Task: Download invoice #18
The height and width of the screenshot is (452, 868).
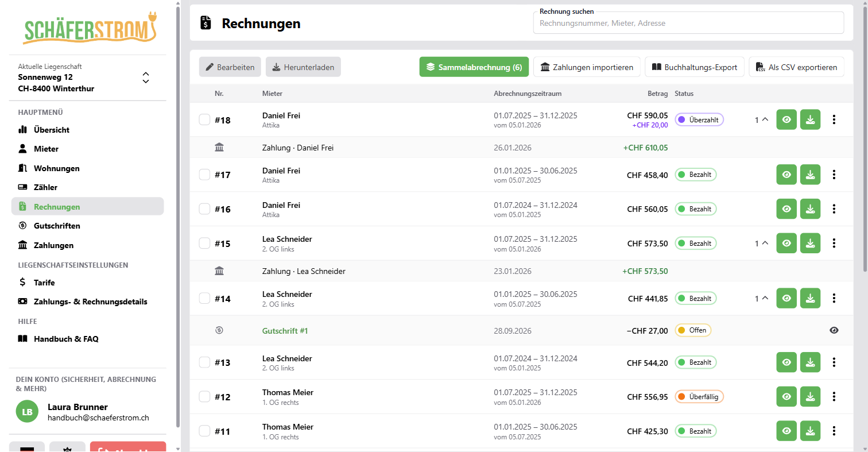Action: pyautogui.click(x=810, y=120)
